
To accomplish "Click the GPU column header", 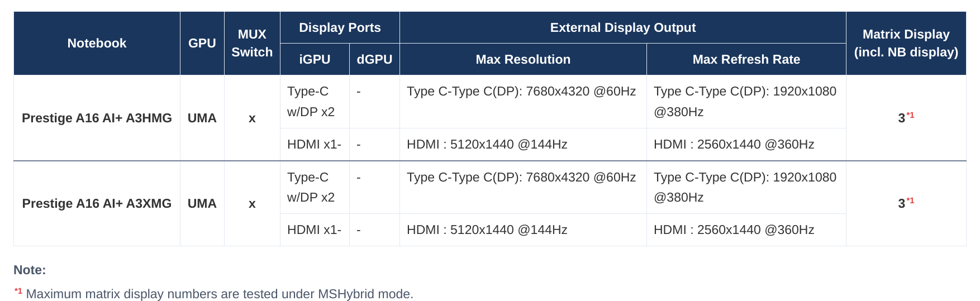I will 202,43.
